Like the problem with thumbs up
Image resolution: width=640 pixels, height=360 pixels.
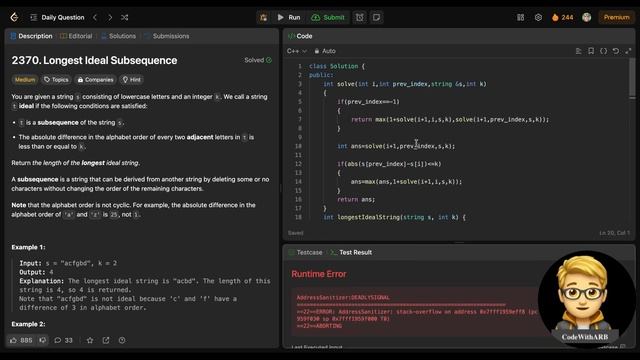pyautogui.click(x=21, y=340)
